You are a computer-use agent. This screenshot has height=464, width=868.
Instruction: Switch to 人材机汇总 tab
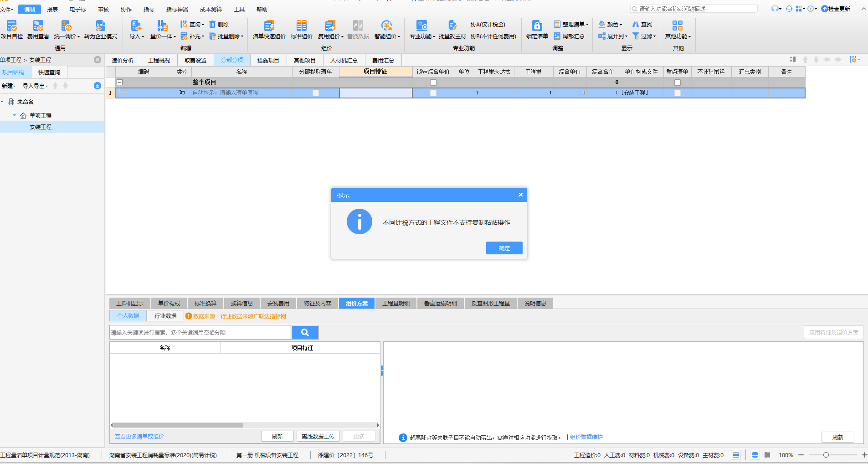[344, 60]
